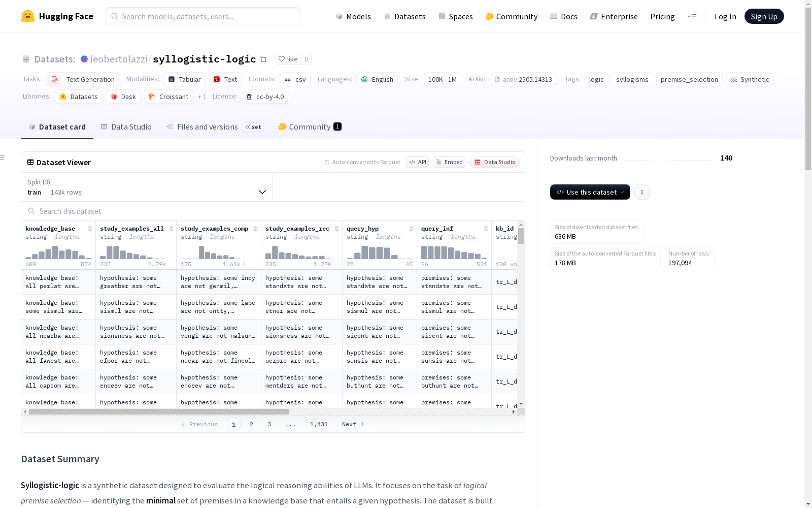812x508 pixels.
Task: Click the leobertolazzi author link
Action: (118, 59)
